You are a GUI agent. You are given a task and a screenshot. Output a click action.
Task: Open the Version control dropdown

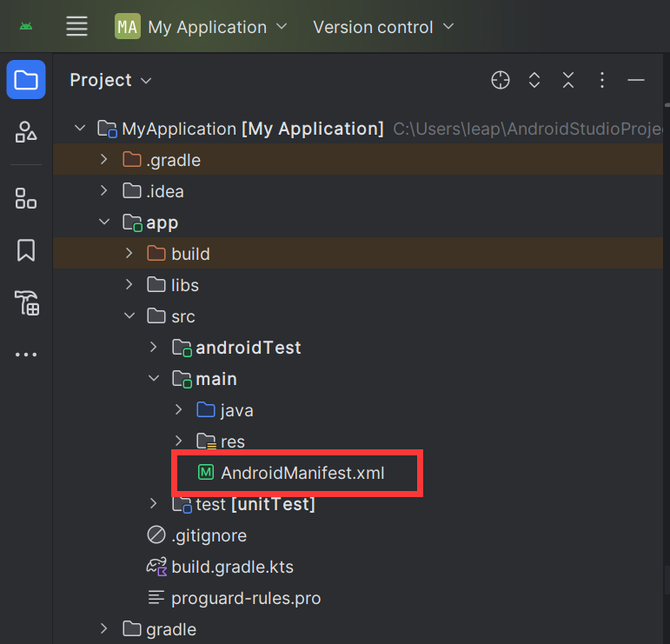(x=383, y=27)
